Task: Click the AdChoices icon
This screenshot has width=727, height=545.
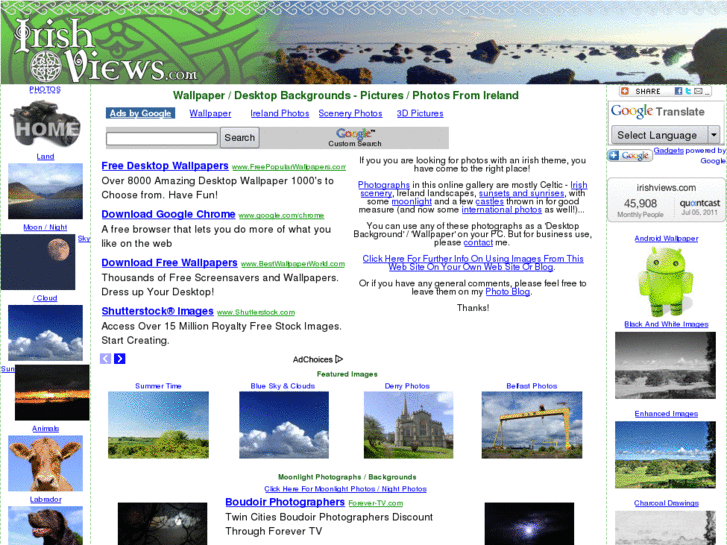Action: (339, 359)
